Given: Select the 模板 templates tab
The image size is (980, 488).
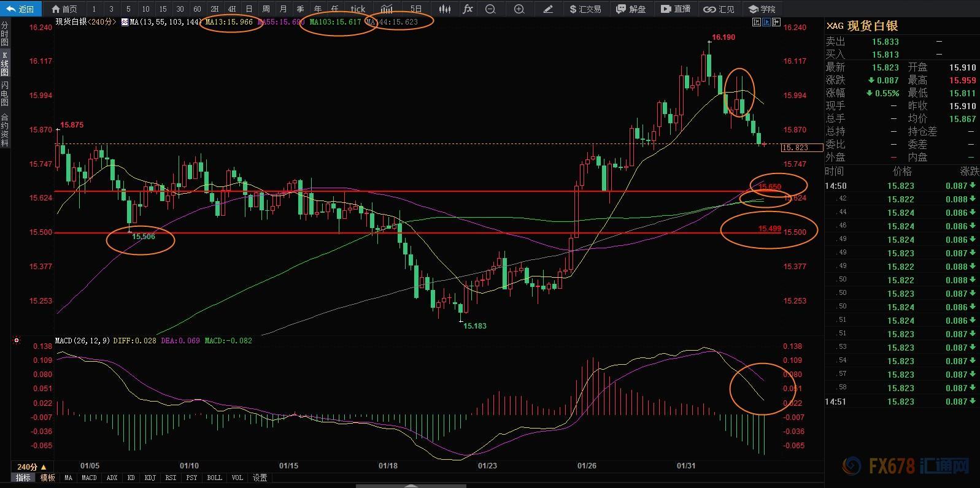Looking at the screenshot, I should tap(47, 478).
